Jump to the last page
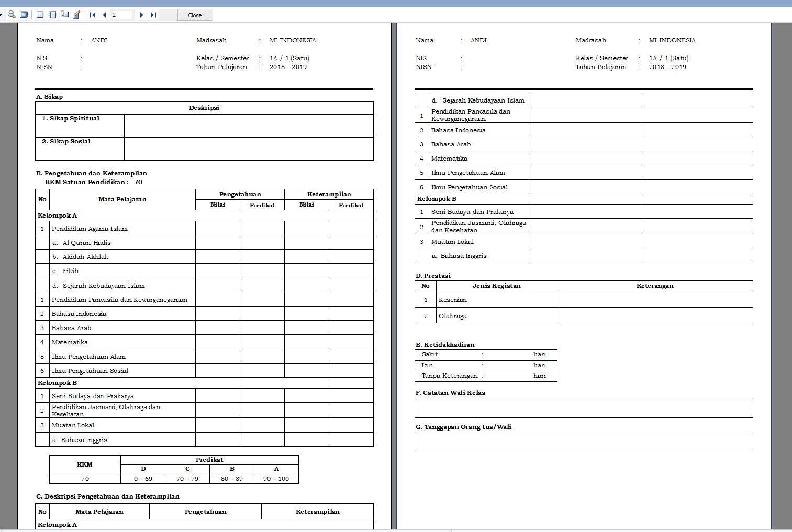792x532 pixels. point(153,15)
